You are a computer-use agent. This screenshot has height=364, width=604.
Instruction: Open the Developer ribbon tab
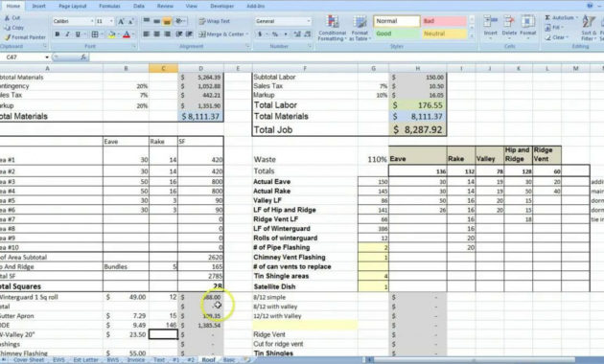click(221, 6)
